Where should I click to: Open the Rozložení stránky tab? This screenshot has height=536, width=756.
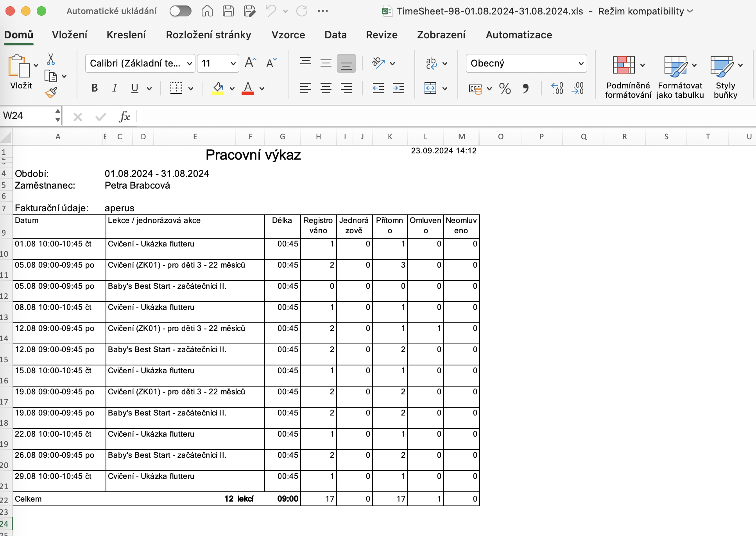(x=208, y=35)
